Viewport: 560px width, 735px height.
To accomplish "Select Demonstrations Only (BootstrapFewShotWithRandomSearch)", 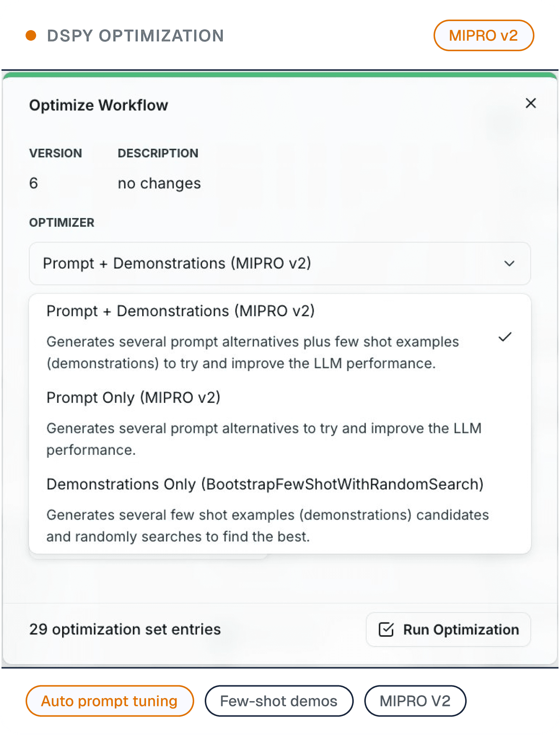I will coord(265,484).
